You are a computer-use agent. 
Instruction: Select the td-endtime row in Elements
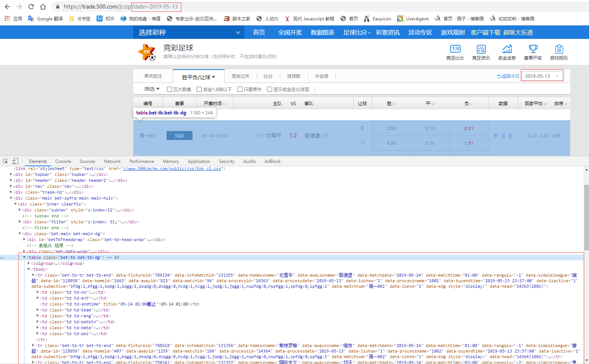(x=120, y=304)
